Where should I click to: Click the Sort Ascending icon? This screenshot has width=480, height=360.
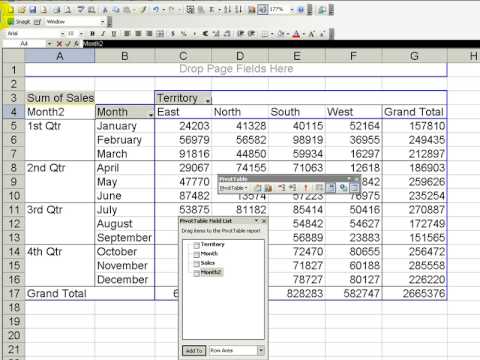[227, 10]
